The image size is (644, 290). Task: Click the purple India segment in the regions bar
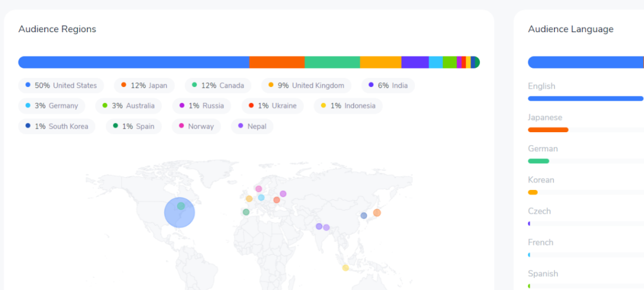[x=415, y=63]
